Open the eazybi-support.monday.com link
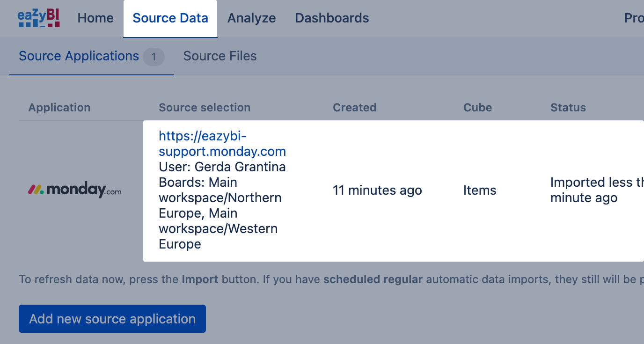Viewport: 644px width, 344px height. [222, 144]
